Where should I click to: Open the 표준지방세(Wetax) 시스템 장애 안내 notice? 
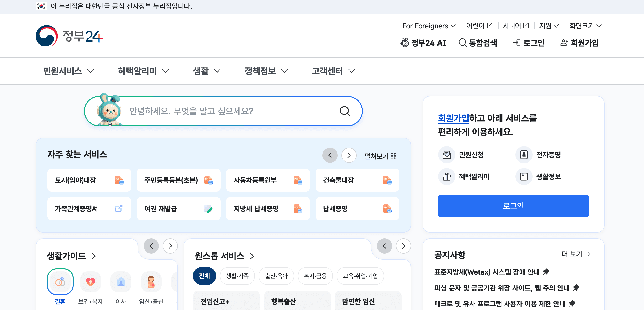click(x=487, y=272)
